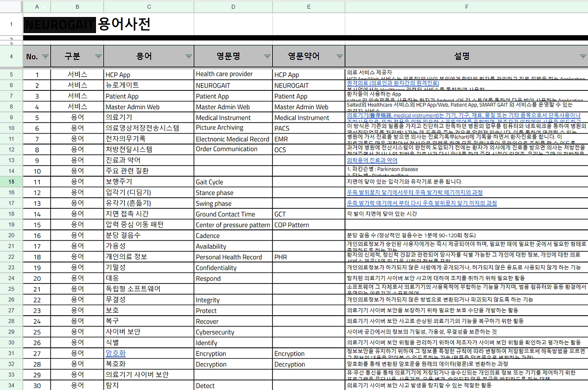Open the 우측 발뒤꿈치 닿기에서부터 link
This screenshot has height=390, width=588.
coord(415,192)
